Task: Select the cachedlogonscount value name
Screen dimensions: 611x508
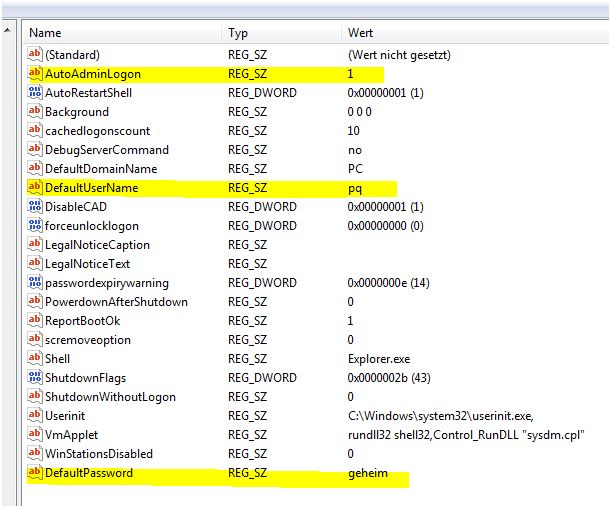Action: point(97,131)
